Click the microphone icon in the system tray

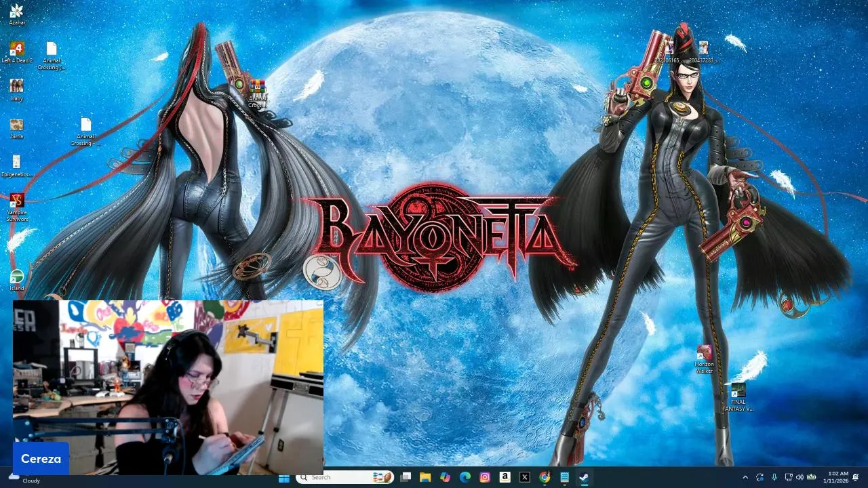click(774, 477)
